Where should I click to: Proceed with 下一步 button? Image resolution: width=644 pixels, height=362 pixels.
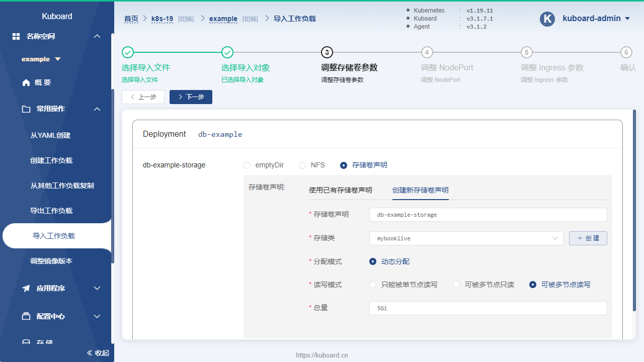tap(191, 97)
